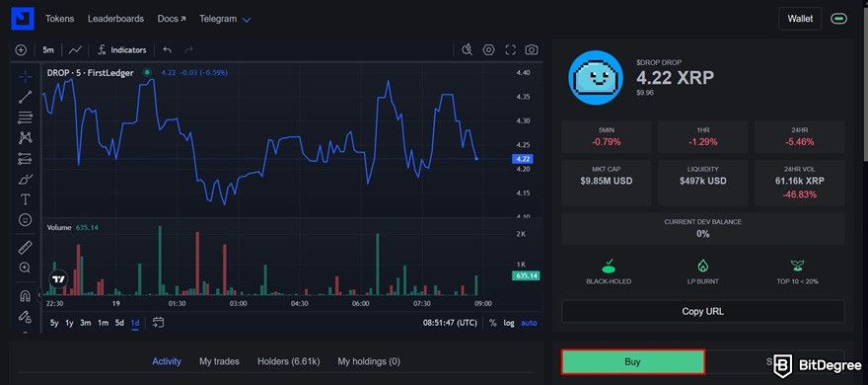Select the crosshair cursor tool
This screenshot has height=385, width=868.
coord(26,76)
